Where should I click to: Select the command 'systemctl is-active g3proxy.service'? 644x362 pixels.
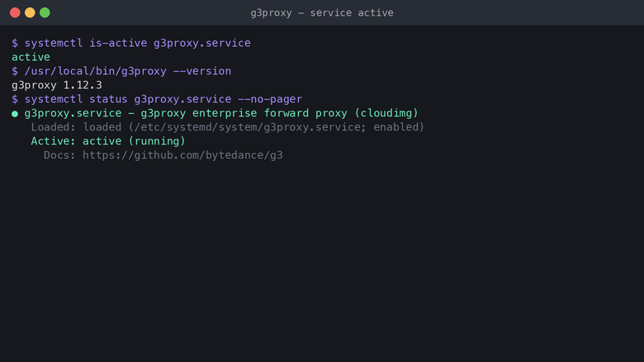(x=138, y=43)
